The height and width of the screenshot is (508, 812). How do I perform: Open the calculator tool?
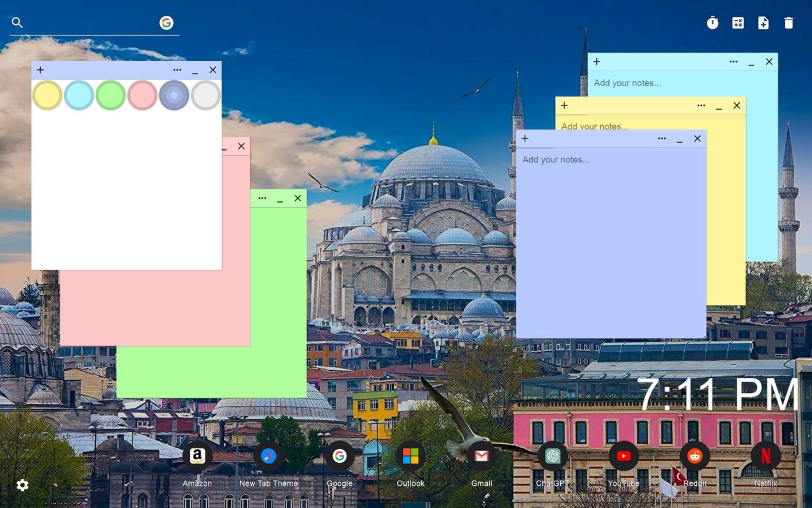pos(738,23)
